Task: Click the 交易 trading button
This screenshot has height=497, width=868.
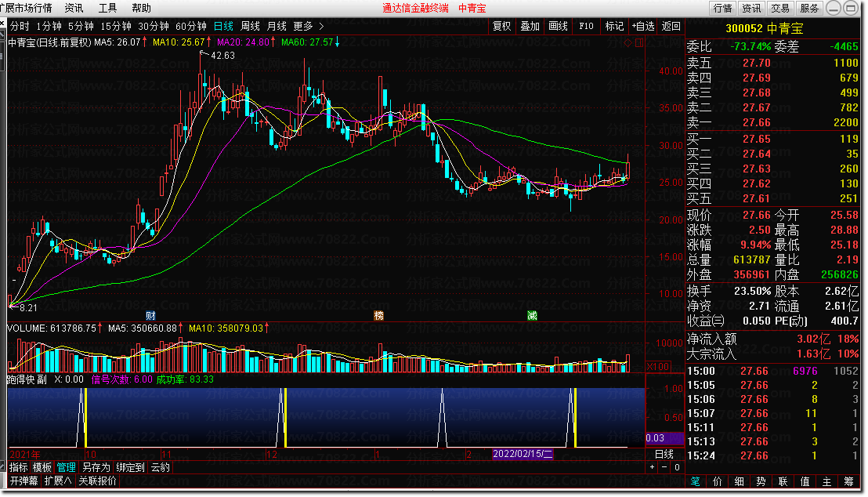Action: coord(780,8)
